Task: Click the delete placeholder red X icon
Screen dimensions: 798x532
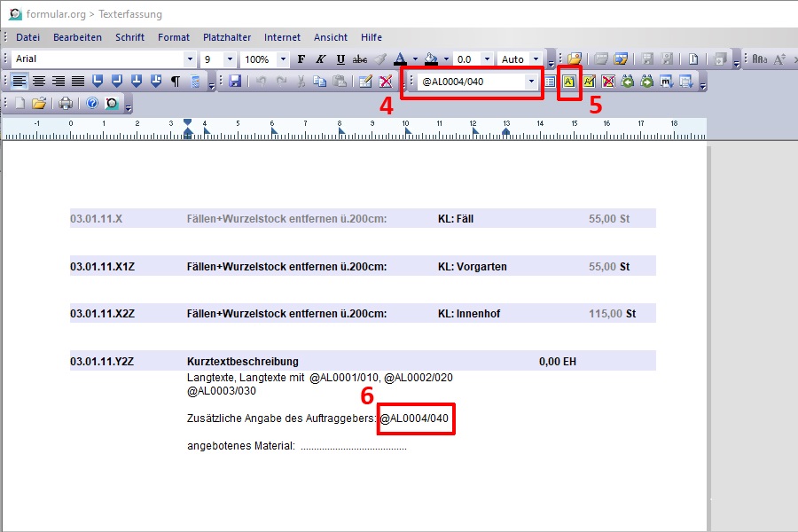Action: click(x=608, y=82)
